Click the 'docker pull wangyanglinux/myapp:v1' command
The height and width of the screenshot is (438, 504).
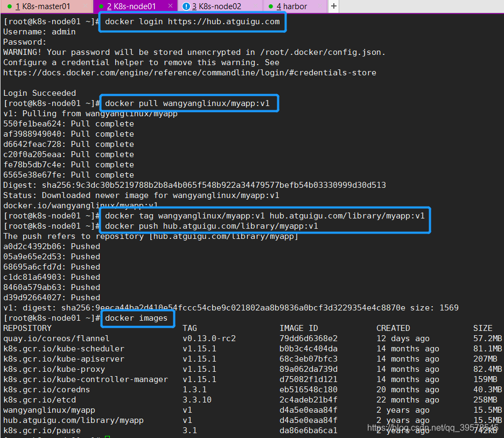click(187, 103)
